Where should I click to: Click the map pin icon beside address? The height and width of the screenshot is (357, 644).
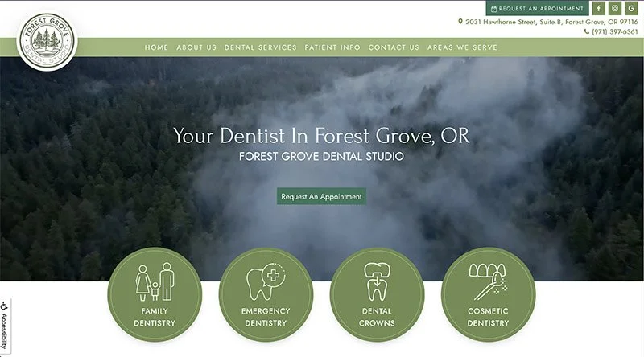pos(460,22)
